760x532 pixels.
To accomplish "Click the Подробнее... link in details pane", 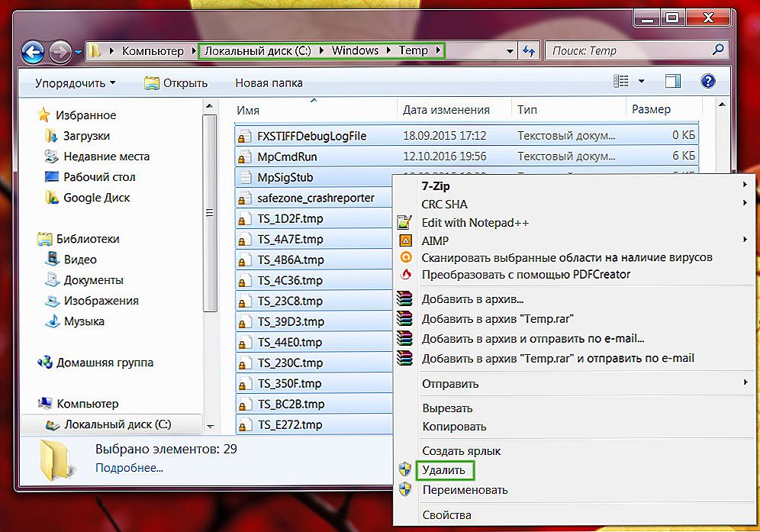I will [129, 468].
